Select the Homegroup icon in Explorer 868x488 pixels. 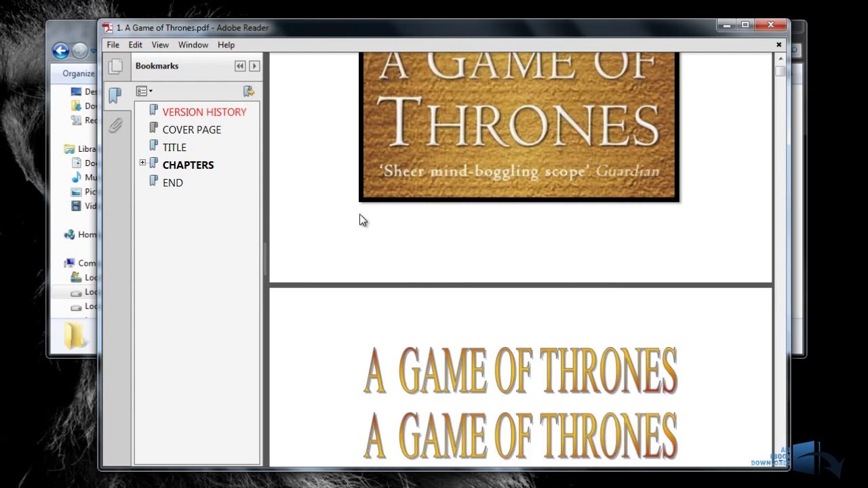(69, 235)
